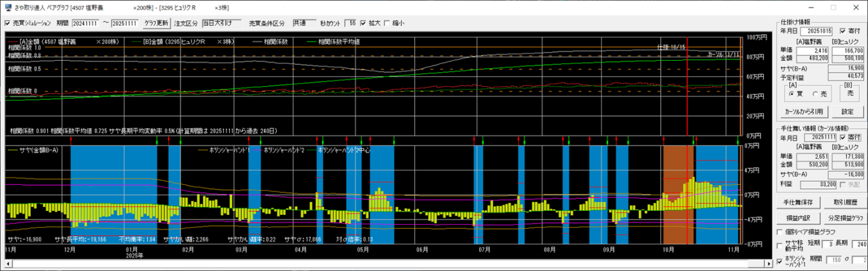Image resolution: width=868 pixels, height=271 pixels.
Task: Enable the 個別ペア損益グラフ checkbox
Action: [780, 232]
